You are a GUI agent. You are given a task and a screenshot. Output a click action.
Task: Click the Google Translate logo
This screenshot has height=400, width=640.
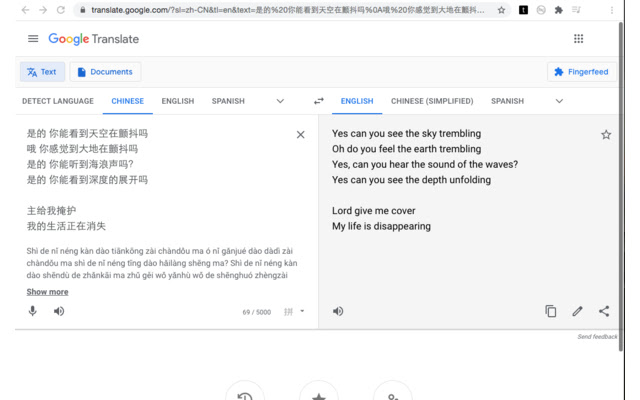[x=93, y=39]
